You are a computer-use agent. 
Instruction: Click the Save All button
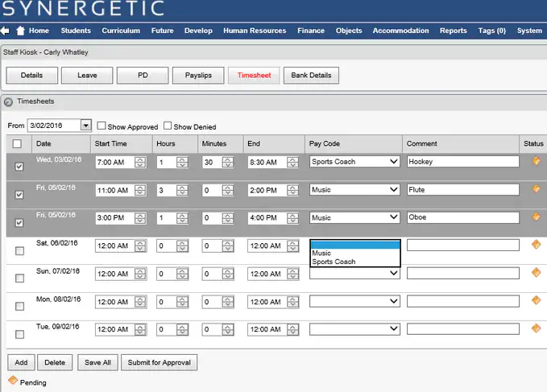(x=98, y=362)
